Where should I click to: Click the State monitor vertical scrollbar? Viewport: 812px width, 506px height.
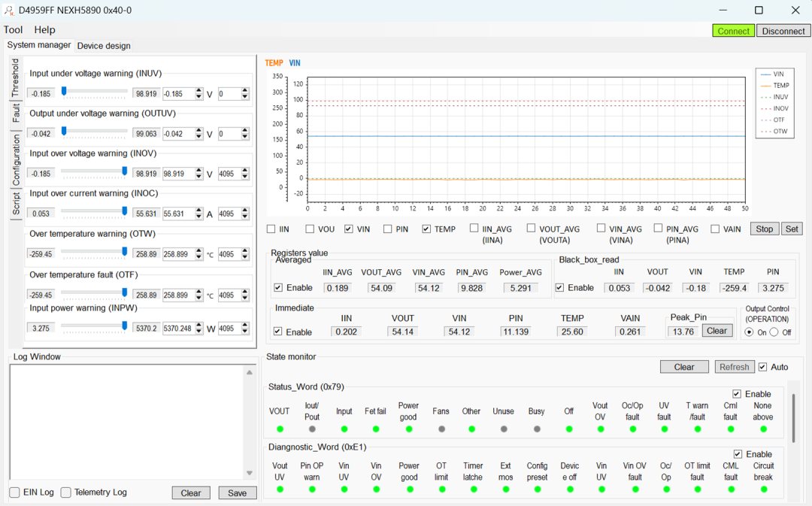click(x=793, y=418)
